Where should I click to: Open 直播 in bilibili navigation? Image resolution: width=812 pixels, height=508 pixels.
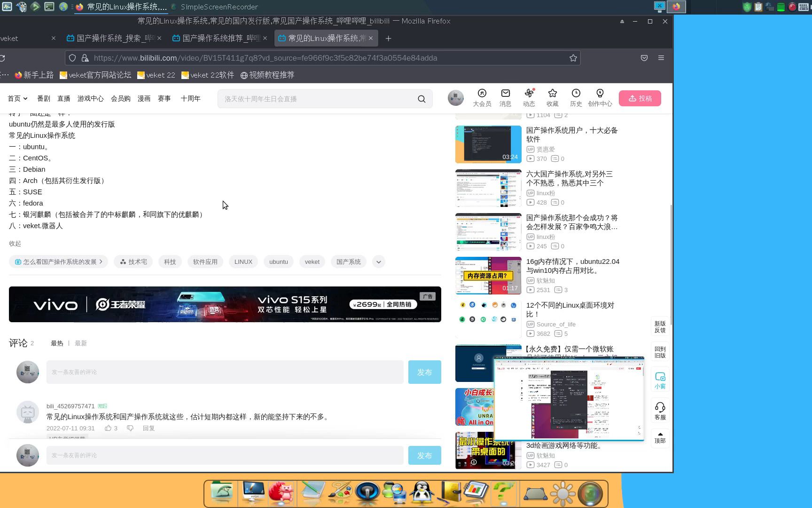tap(64, 98)
